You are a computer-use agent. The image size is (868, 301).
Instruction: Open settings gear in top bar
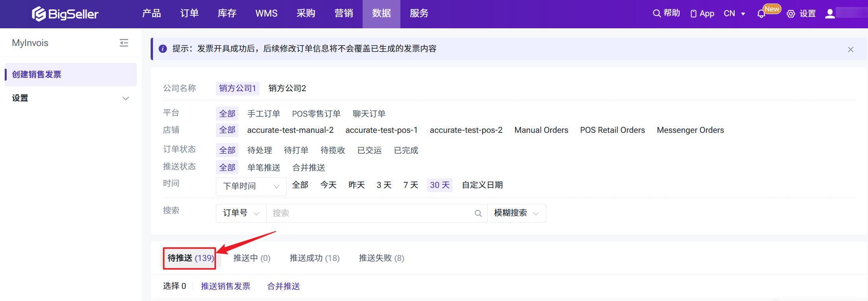791,14
